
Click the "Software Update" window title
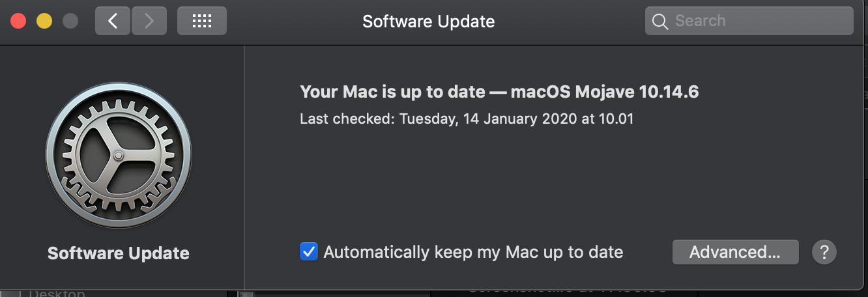click(428, 21)
